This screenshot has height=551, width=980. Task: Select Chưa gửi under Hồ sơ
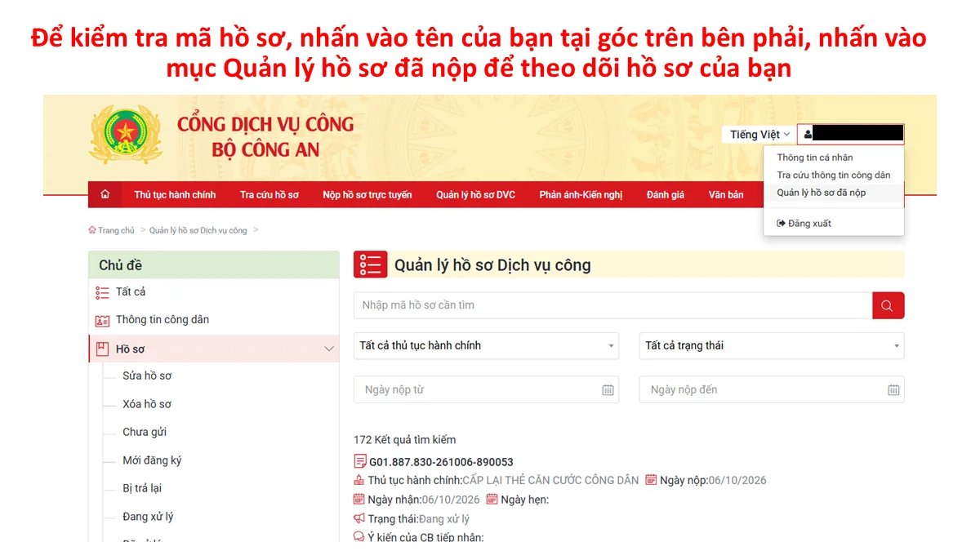145,432
